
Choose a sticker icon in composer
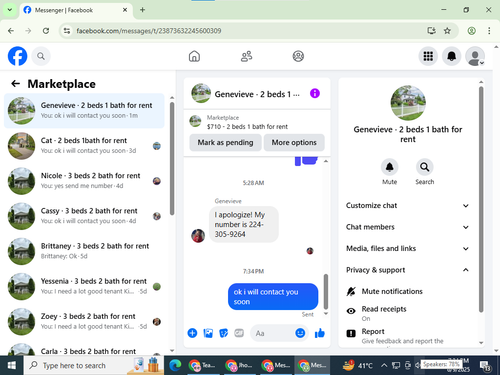[x=223, y=333]
